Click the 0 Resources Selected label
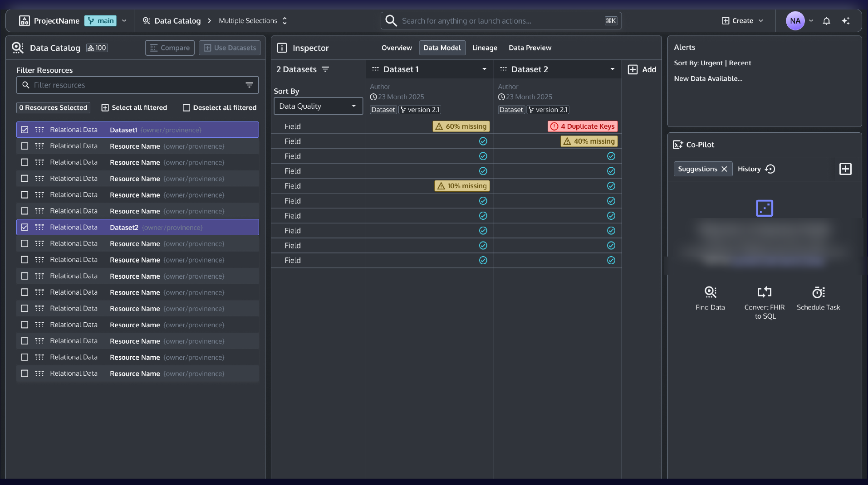 tap(53, 108)
